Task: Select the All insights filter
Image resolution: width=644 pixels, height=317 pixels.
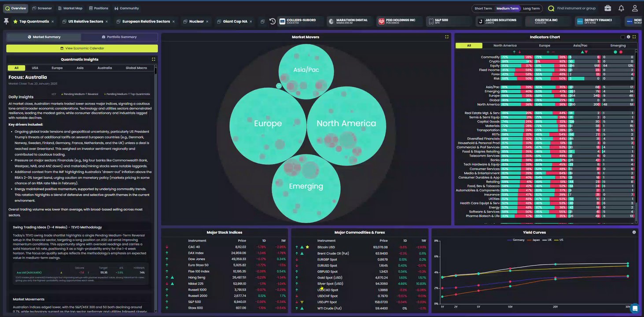Action: tap(16, 68)
